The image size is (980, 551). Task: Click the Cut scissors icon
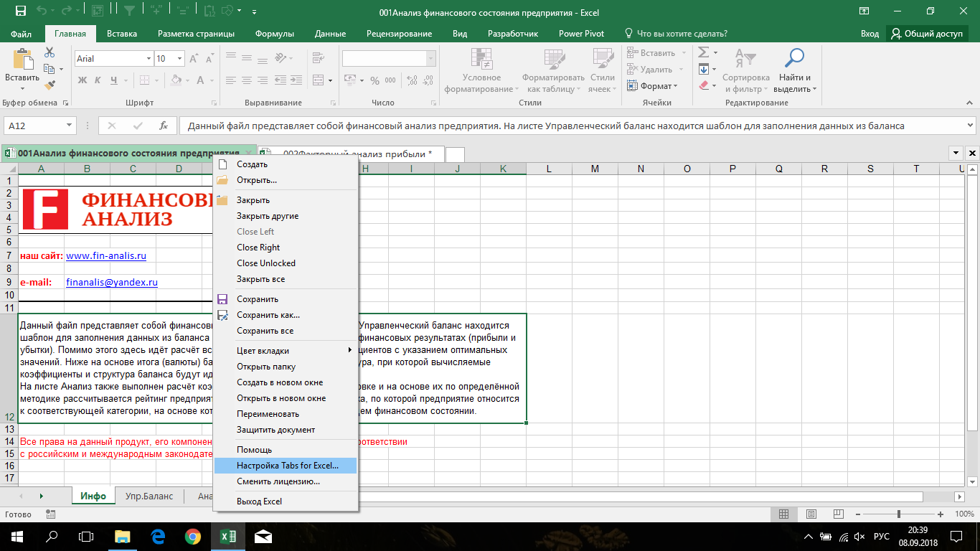pos(50,52)
